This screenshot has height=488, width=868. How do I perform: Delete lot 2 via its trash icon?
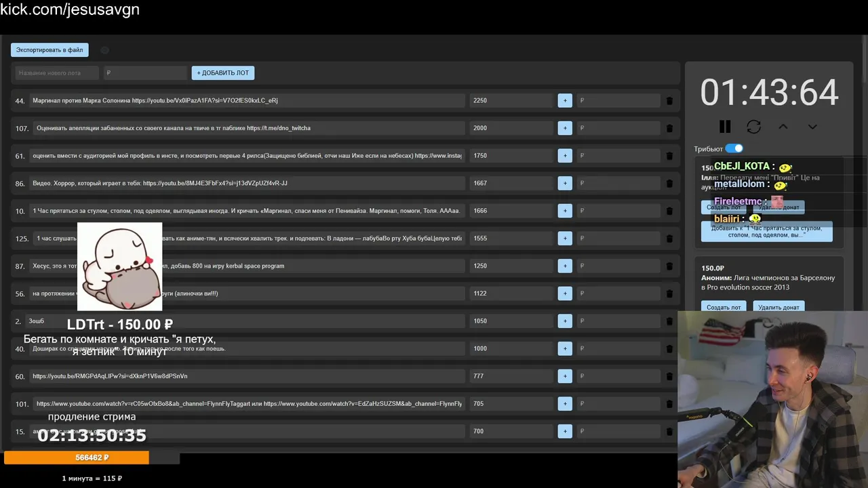point(669,321)
